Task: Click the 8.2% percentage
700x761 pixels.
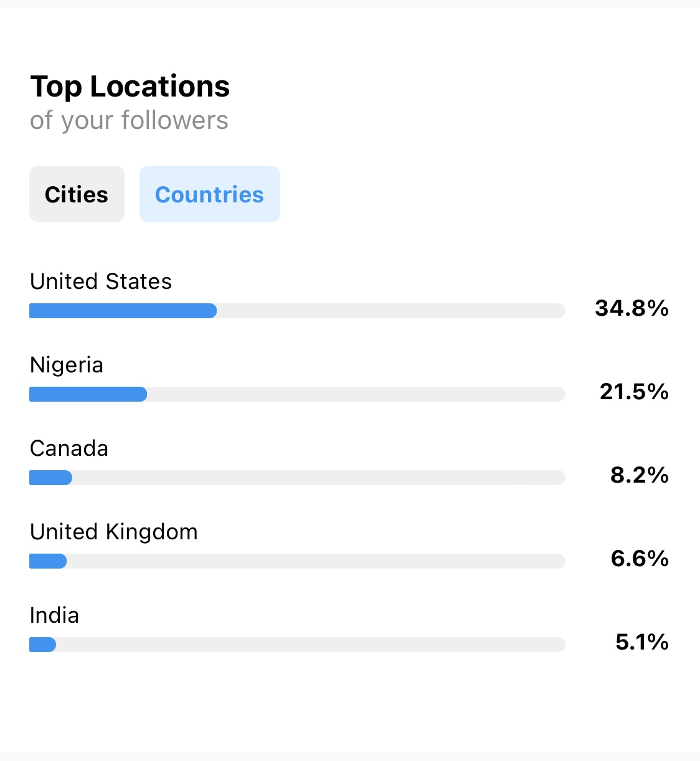Action: [640, 475]
